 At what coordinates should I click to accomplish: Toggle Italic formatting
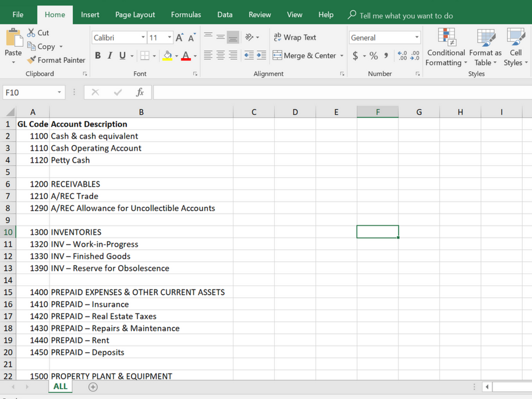click(x=110, y=55)
